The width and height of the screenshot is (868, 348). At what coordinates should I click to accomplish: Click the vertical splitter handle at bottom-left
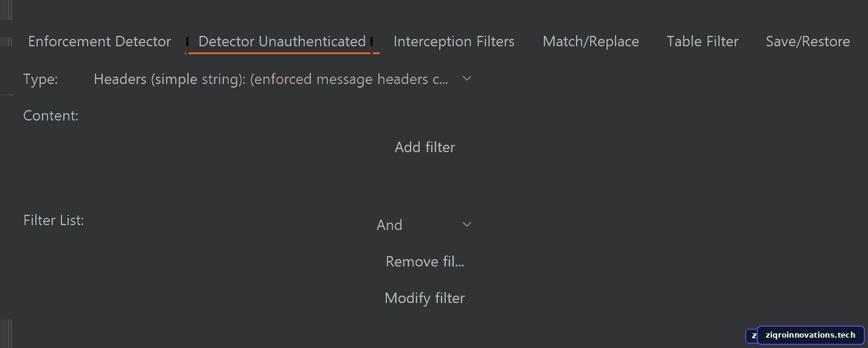[x=10, y=333]
